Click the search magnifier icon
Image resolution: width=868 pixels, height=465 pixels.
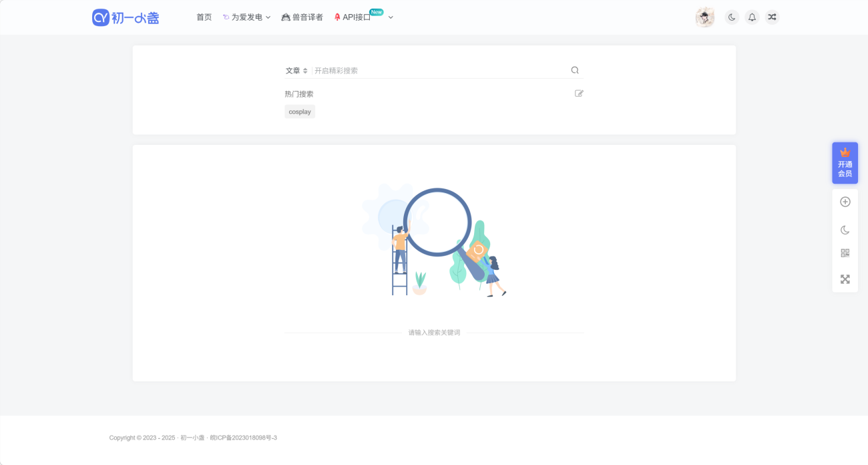(575, 70)
